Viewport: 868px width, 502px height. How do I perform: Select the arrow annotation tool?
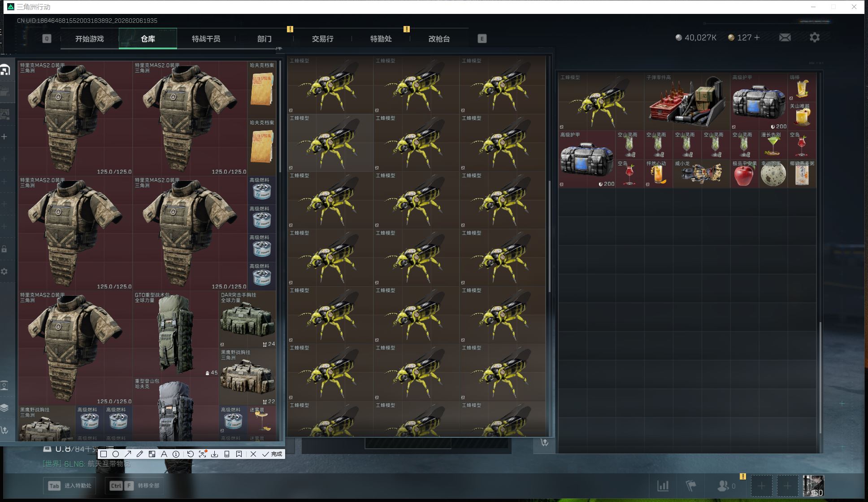click(128, 454)
